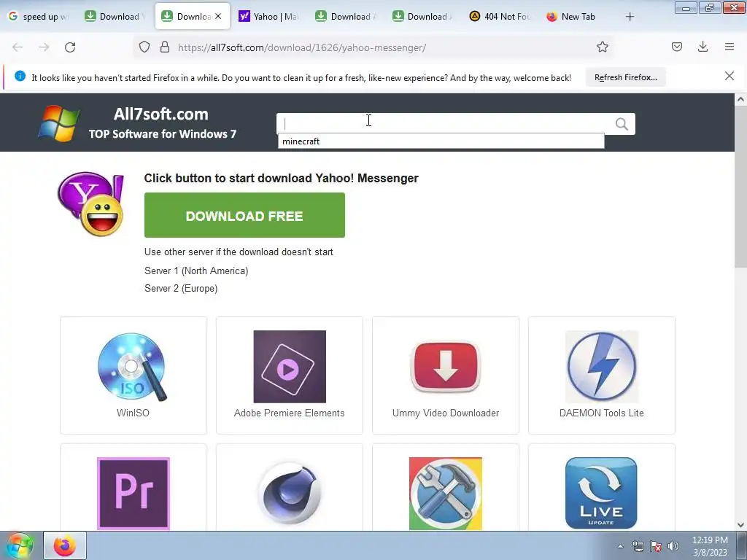Open the Firefox hamburger application menu

[x=729, y=47]
